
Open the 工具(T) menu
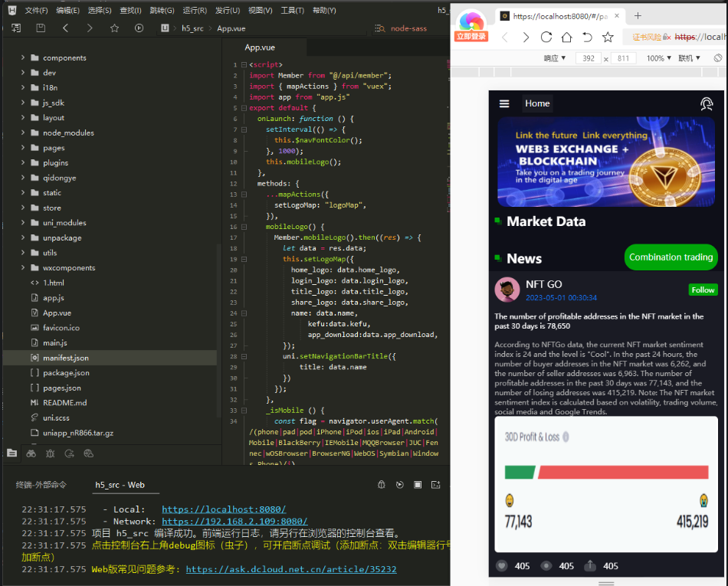(x=292, y=10)
